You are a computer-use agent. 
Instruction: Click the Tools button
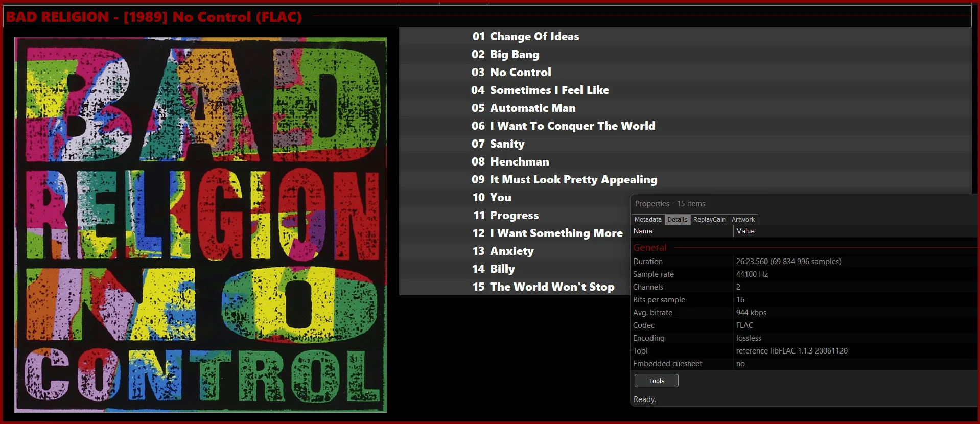(657, 381)
